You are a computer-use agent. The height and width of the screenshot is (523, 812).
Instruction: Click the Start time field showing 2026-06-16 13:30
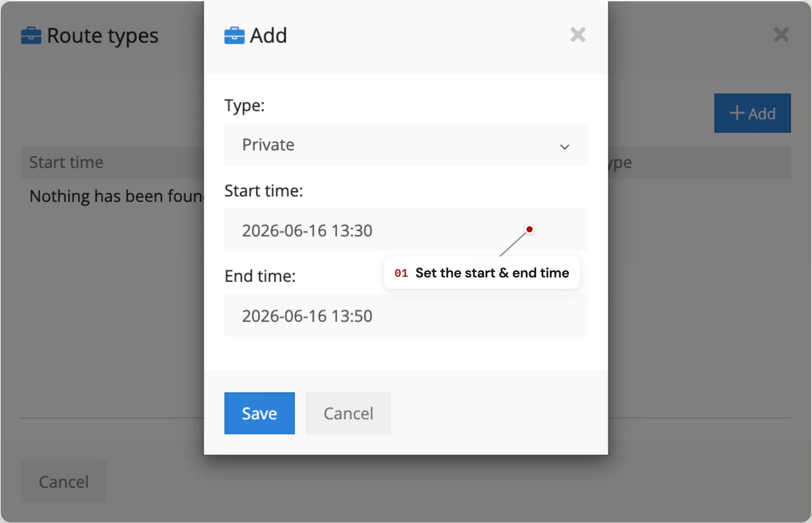405,230
